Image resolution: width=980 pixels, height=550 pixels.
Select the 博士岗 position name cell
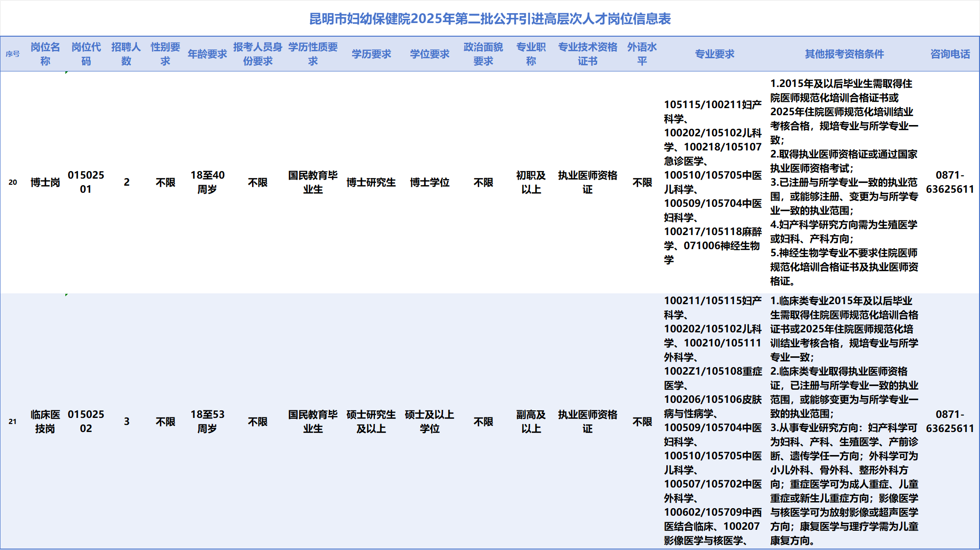(x=45, y=182)
